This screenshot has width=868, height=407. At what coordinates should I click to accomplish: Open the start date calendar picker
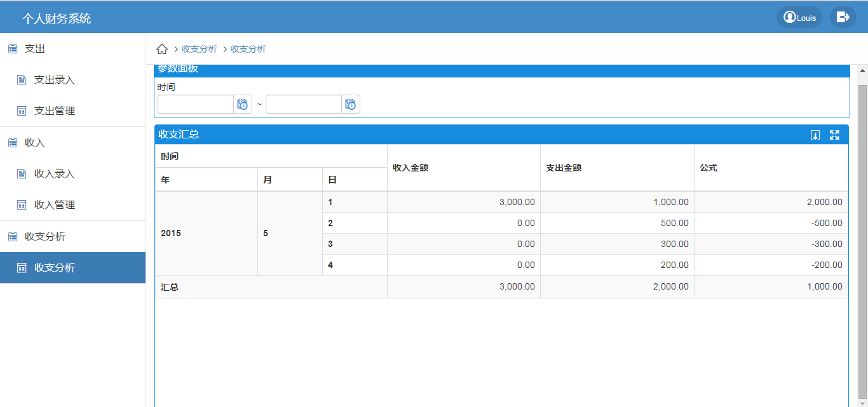click(242, 104)
